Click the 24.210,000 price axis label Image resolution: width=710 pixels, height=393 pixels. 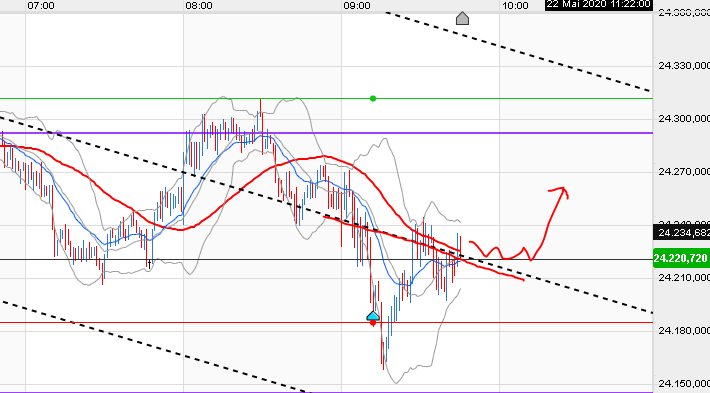click(x=684, y=278)
